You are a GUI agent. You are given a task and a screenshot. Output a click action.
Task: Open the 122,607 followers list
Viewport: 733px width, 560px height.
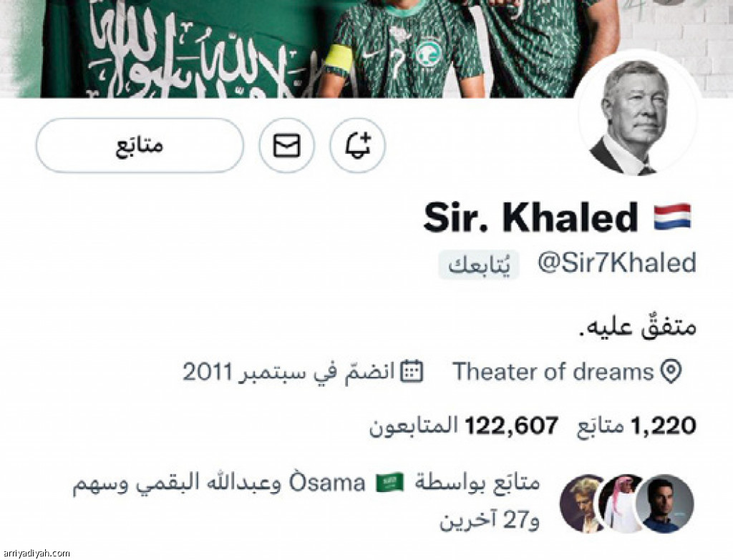pos(464,426)
